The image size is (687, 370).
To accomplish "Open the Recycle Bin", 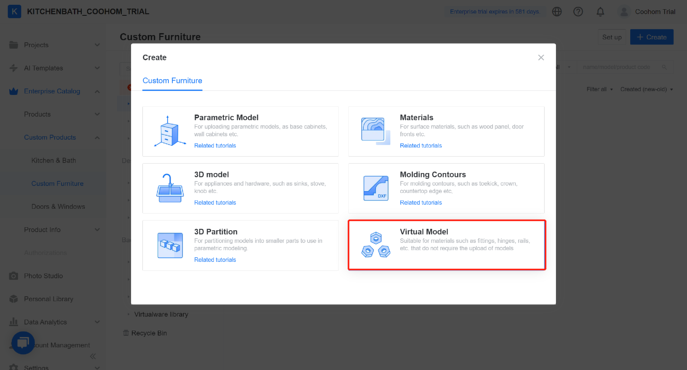I will (x=149, y=333).
